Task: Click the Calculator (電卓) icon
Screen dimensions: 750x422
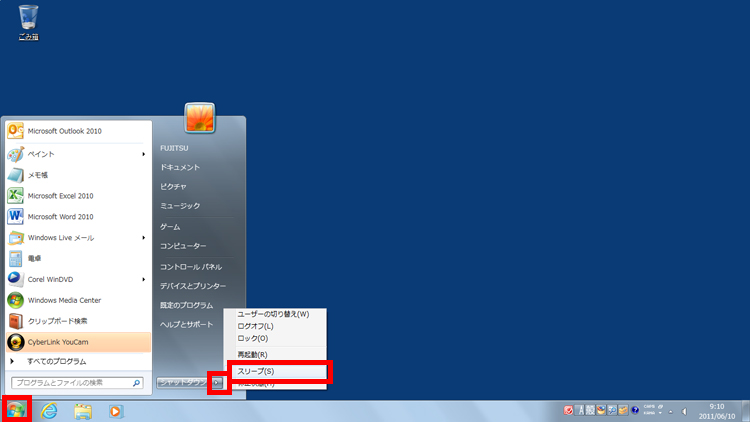Action: 15,258
